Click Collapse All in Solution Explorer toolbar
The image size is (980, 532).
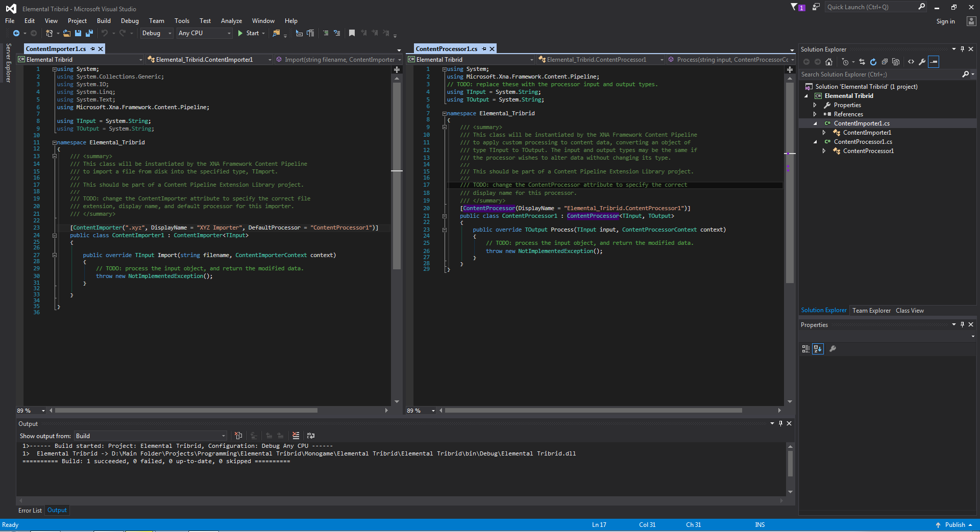pos(885,62)
